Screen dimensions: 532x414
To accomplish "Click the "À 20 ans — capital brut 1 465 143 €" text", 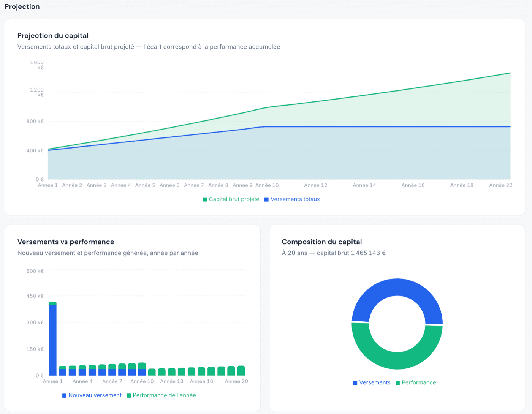I will (x=334, y=253).
